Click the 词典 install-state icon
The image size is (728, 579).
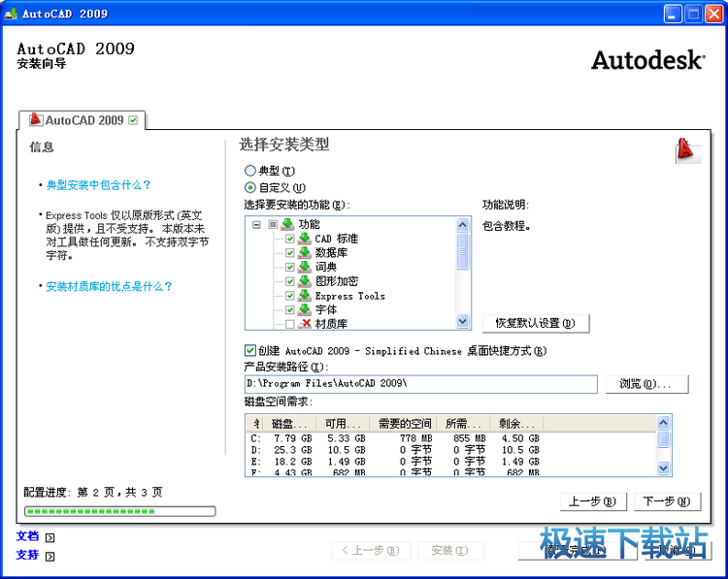point(305,267)
